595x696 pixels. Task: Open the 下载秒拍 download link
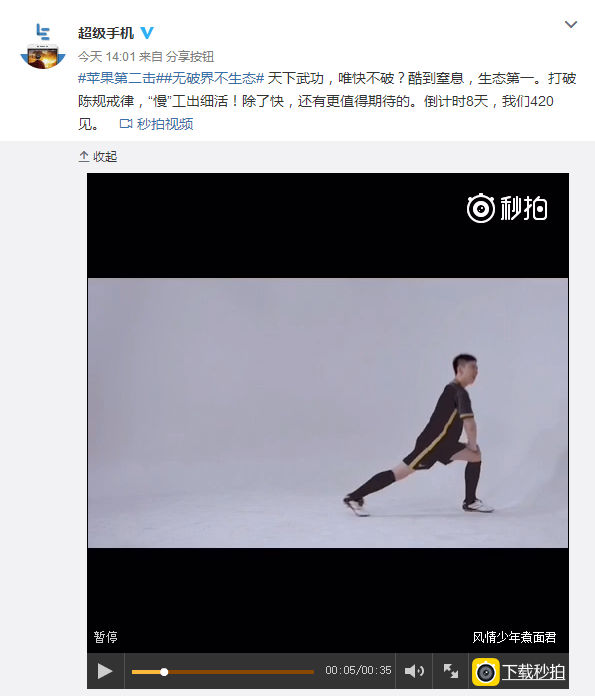[x=533, y=672]
